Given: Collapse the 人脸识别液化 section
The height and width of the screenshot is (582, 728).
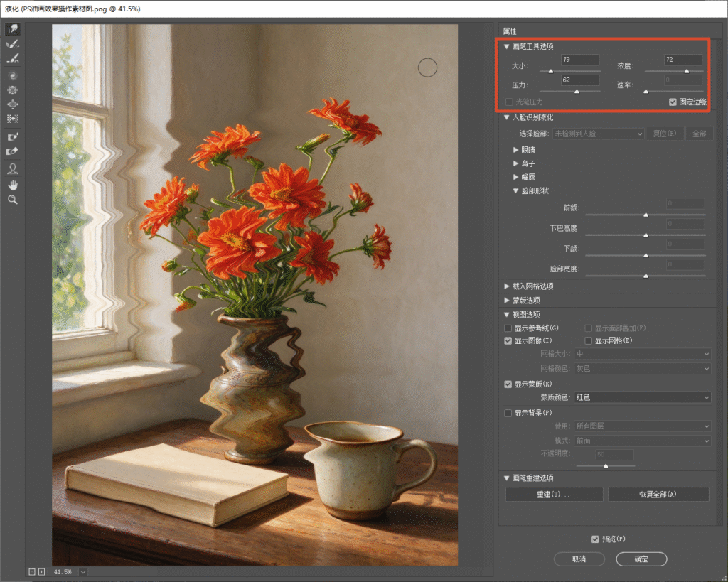Looking at the screenshot, I should [506, 117].
